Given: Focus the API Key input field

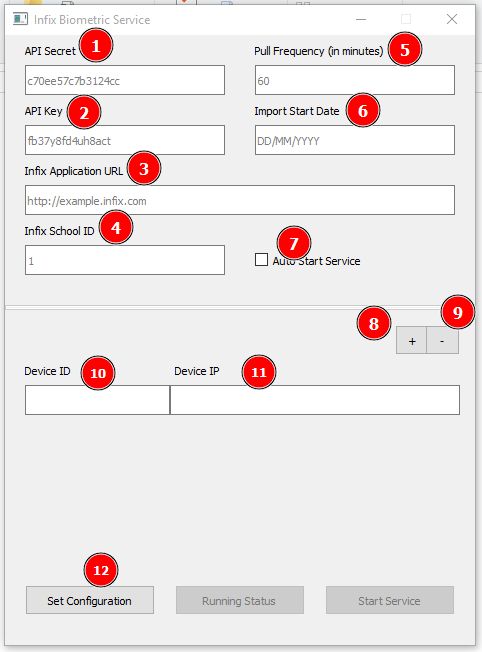Looking at the screenshot, I should [125, 140].
